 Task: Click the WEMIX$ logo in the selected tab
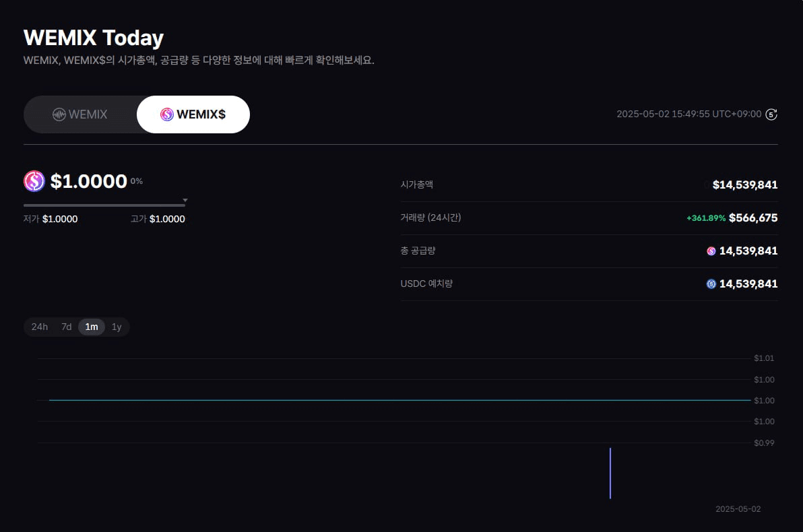[x=167, y=114]
